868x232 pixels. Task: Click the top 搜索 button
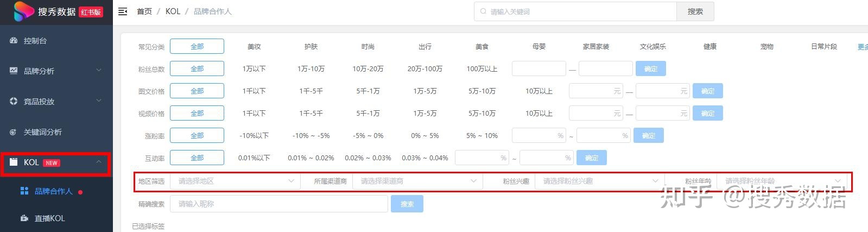tap(695, 11)
